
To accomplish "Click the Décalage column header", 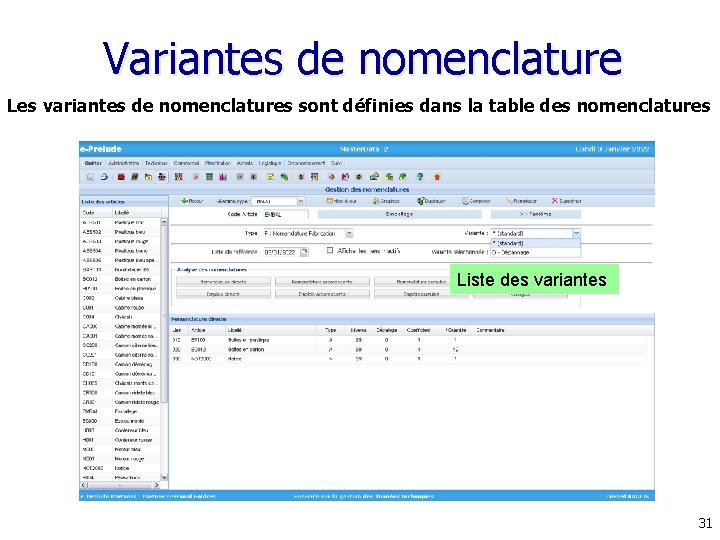I will [x=387, y=330].
